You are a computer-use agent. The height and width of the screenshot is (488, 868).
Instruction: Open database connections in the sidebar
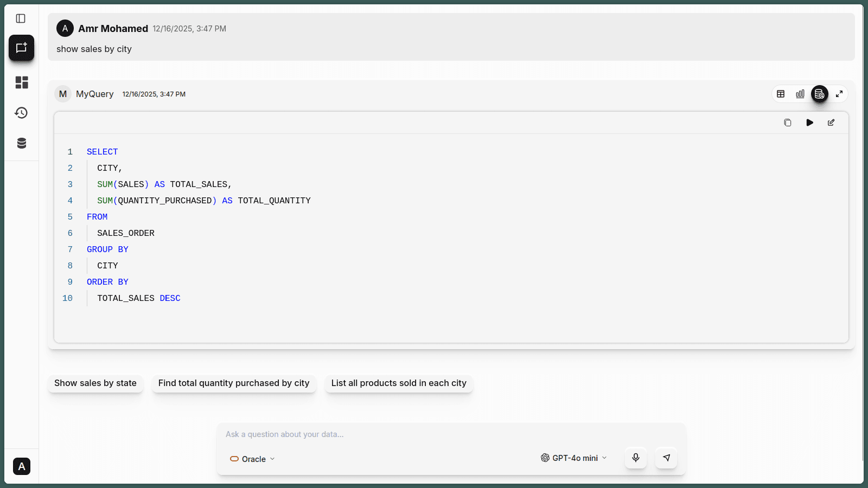[21, 143]
